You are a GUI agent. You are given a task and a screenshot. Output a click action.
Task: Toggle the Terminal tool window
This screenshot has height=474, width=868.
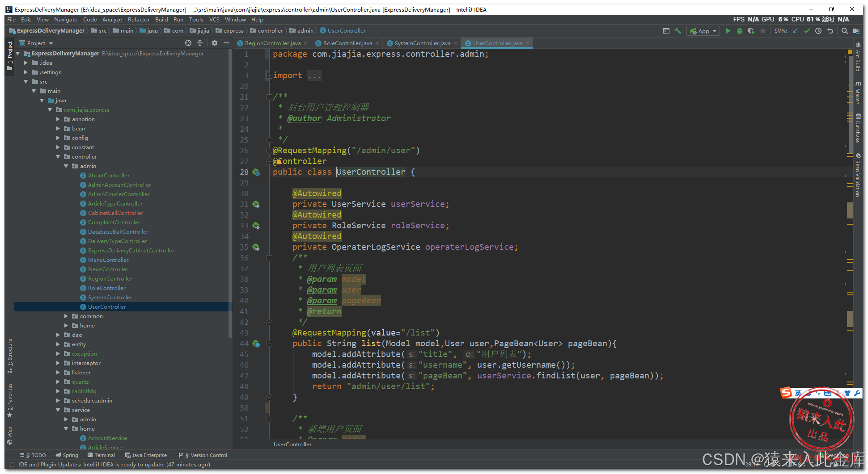click(x=101, y=455)
